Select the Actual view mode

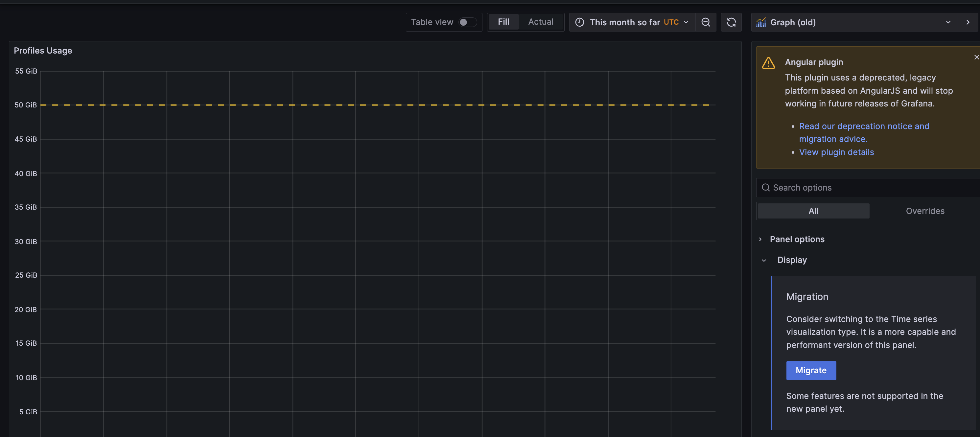coord(541,22)
